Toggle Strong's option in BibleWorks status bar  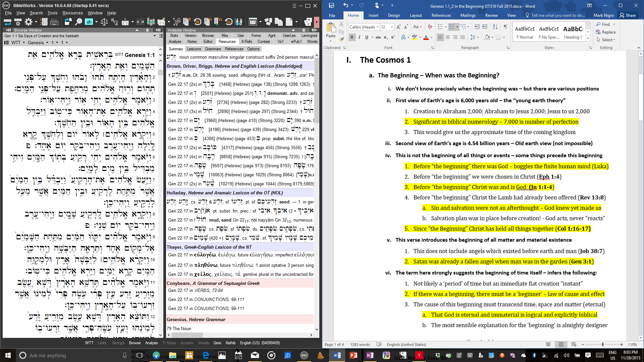[118, 343]
